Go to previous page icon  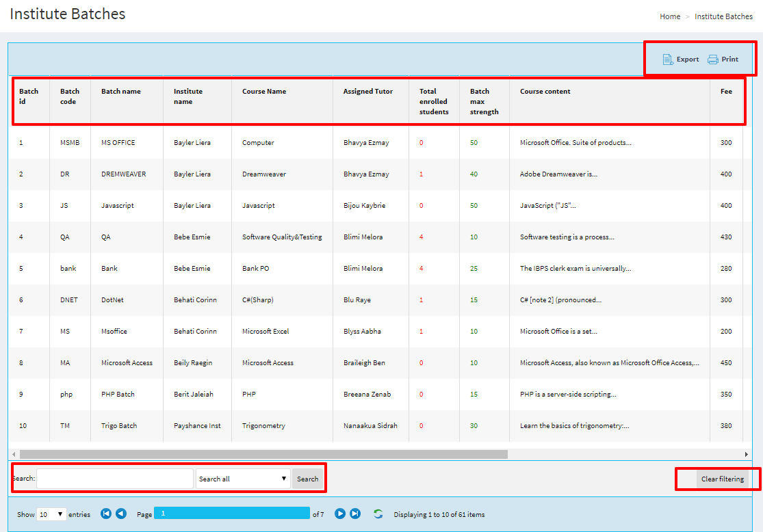tap(121, 514)
